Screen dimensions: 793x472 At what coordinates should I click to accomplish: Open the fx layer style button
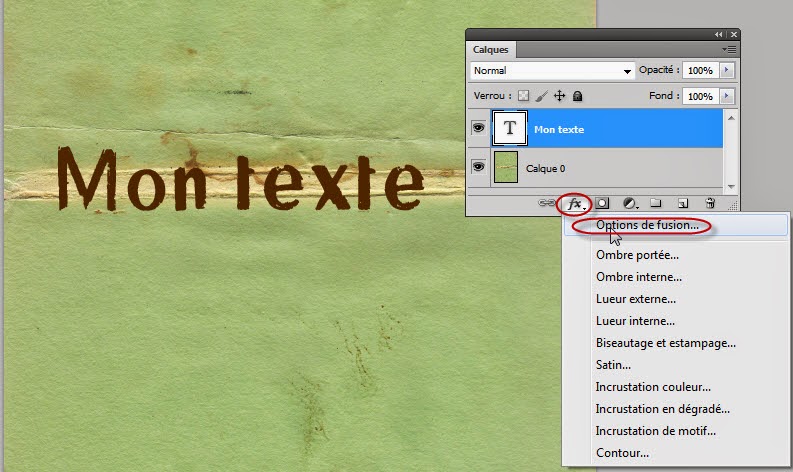575,204
